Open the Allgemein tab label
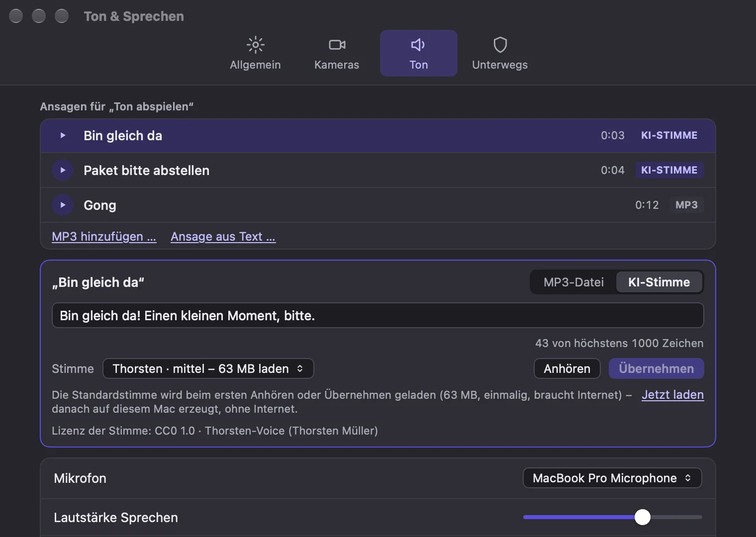Image resolution: width=756 pixels, height=537 pixels. [x=255, y=65]
